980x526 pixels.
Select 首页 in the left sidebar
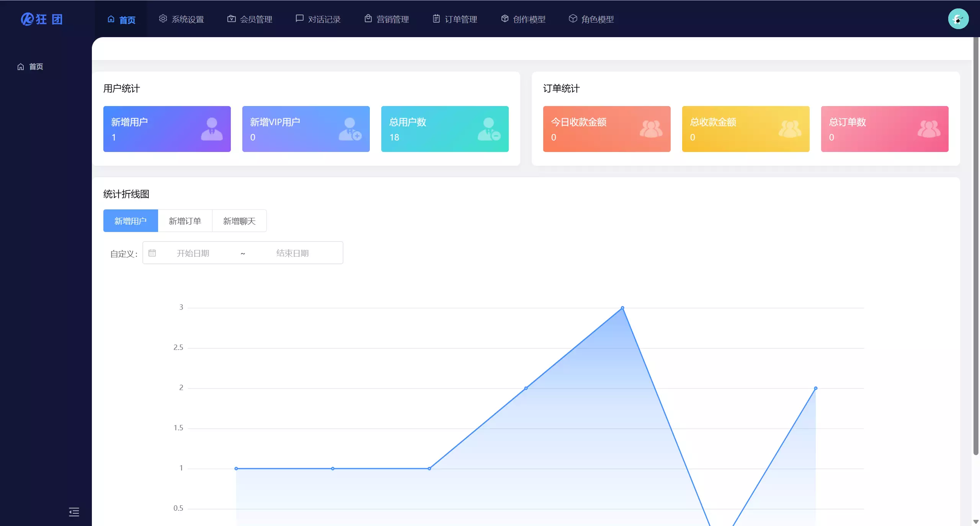[36, 67]
